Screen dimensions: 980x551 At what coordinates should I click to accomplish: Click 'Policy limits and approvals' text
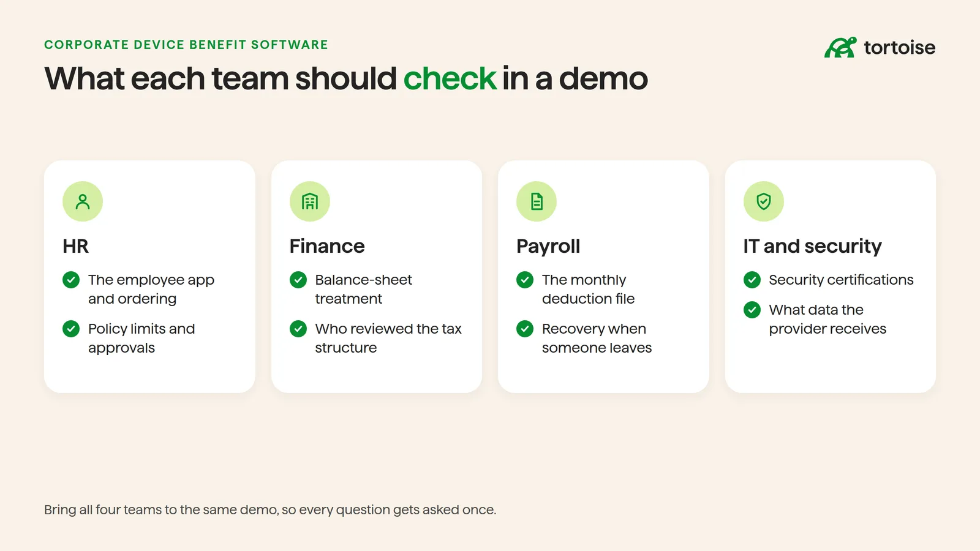pos(141,338)
